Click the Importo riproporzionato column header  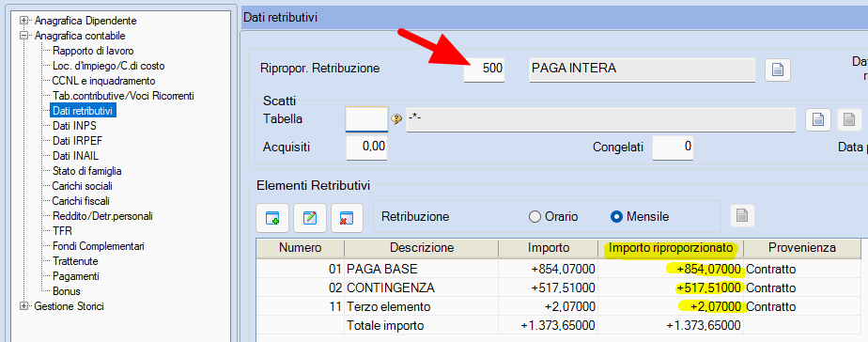[671, 247]
